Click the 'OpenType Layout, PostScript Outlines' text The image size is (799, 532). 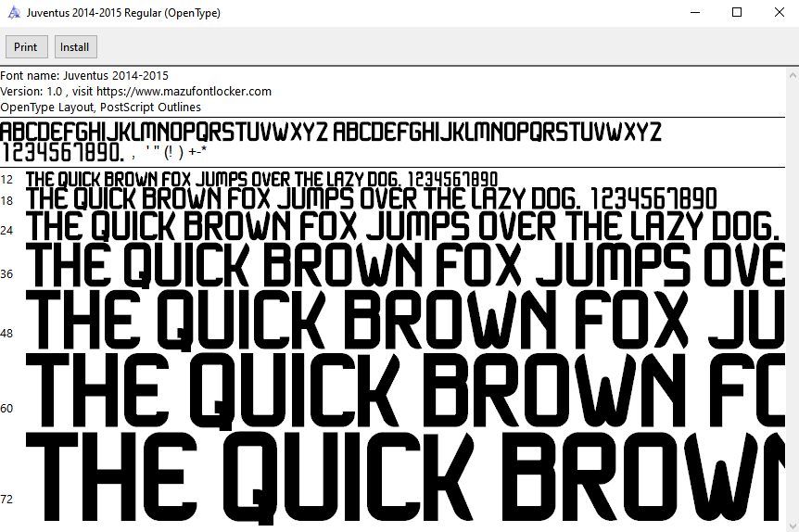point(100,108)
